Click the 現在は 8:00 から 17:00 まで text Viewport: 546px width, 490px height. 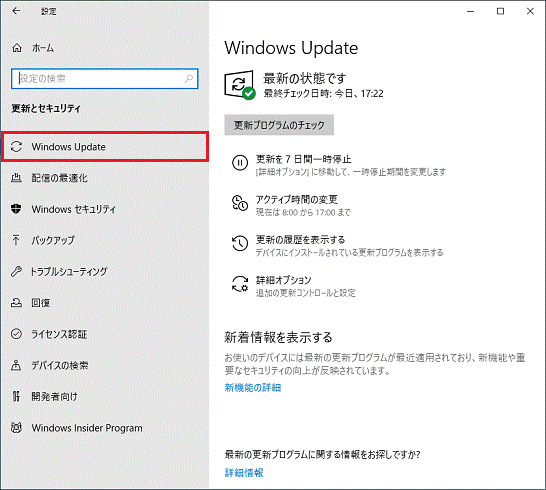[303, 212]
